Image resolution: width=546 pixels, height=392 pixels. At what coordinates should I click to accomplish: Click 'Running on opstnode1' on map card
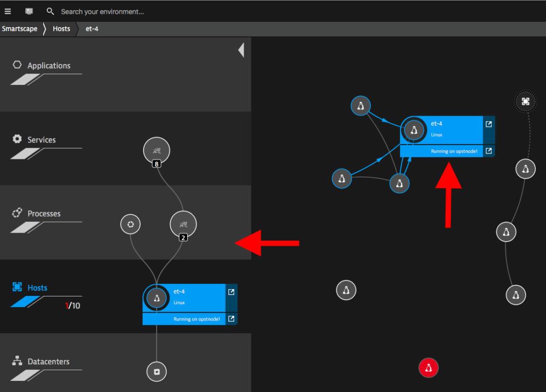[x=454, y=151]
